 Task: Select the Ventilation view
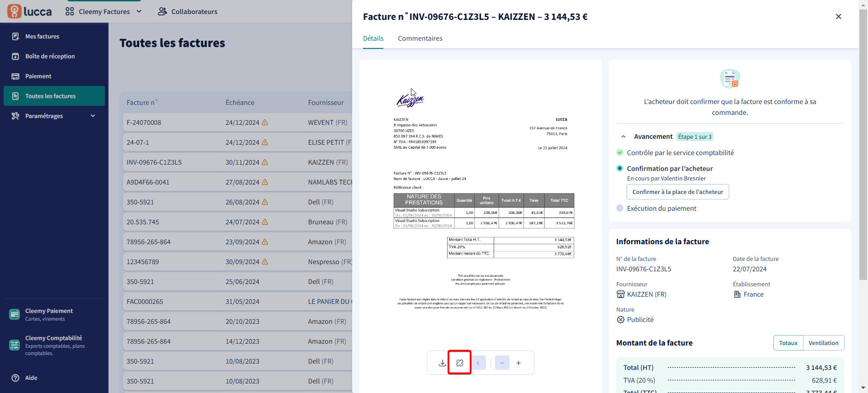pyautogui.click(x=823, y=343)
